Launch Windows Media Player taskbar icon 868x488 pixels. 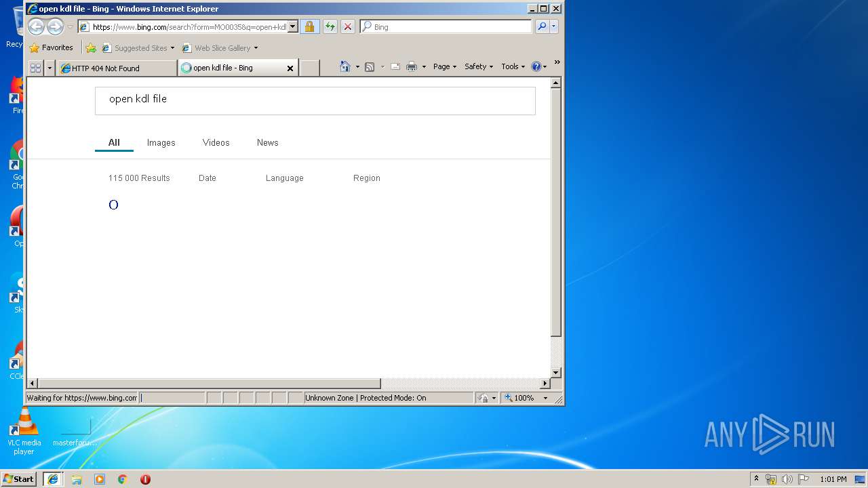[100, 479]
